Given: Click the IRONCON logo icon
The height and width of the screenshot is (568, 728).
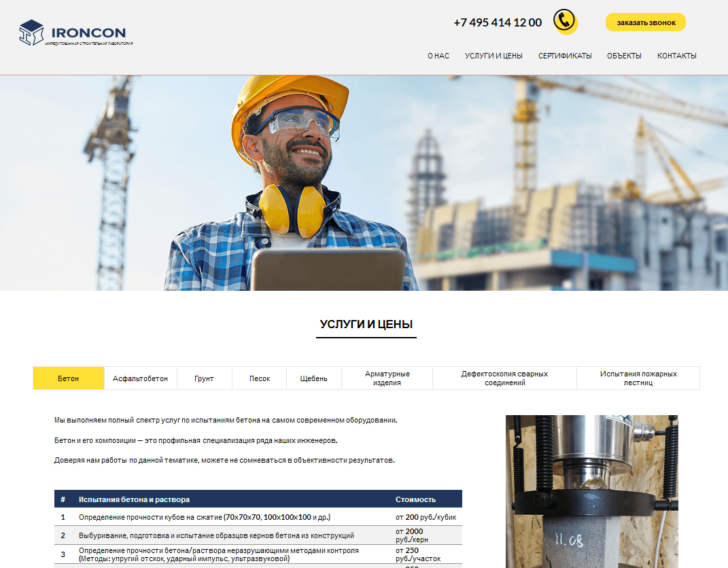Looking at the screenshot, I should (x=31, y=33).
